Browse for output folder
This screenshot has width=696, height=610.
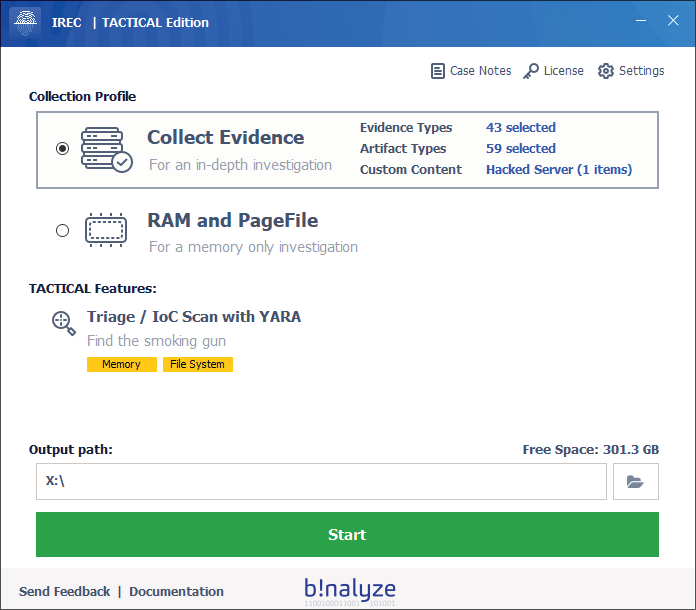(636, 482)
